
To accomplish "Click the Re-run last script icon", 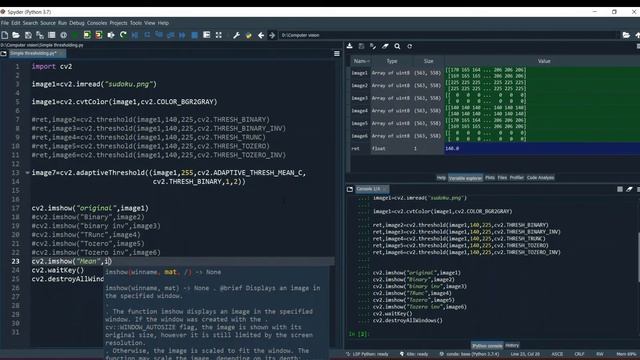I will (x=123, y=36).
